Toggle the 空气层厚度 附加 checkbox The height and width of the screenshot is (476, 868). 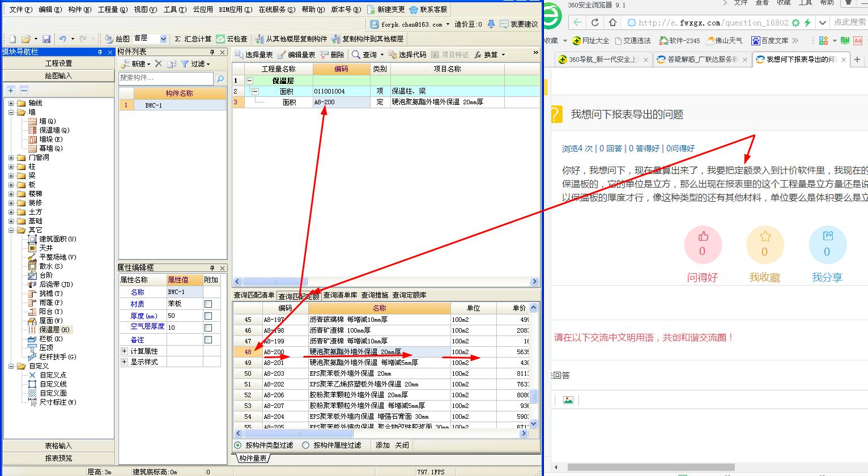coord(209,328)
